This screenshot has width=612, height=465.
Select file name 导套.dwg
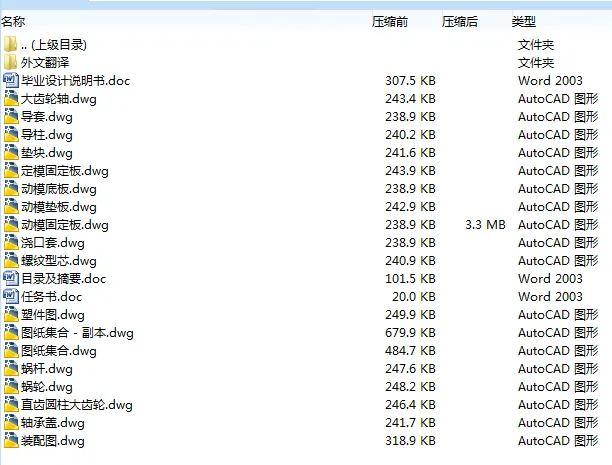[47, 116]
